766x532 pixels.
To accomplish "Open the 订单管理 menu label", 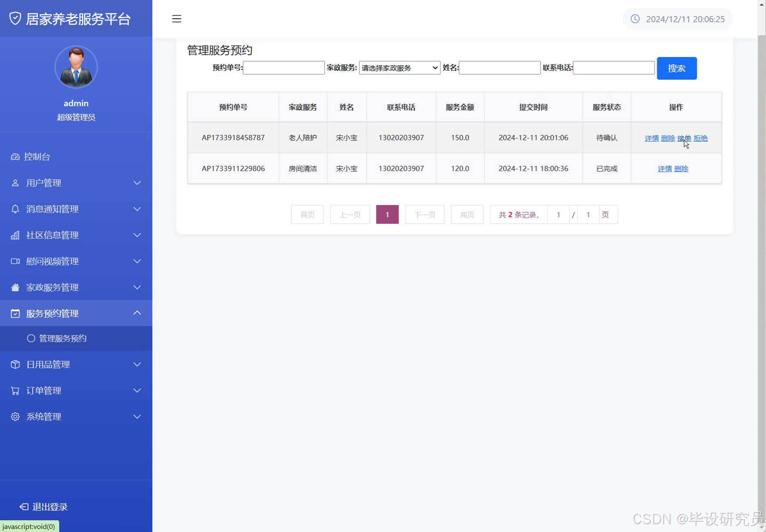I will (x=44, y=391).
